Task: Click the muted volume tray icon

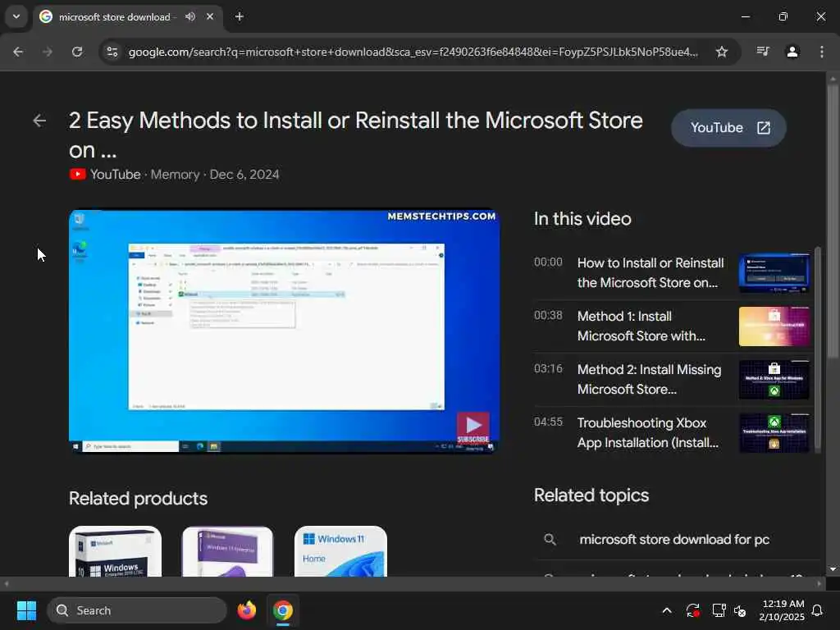Action: (x=741, y=610)
